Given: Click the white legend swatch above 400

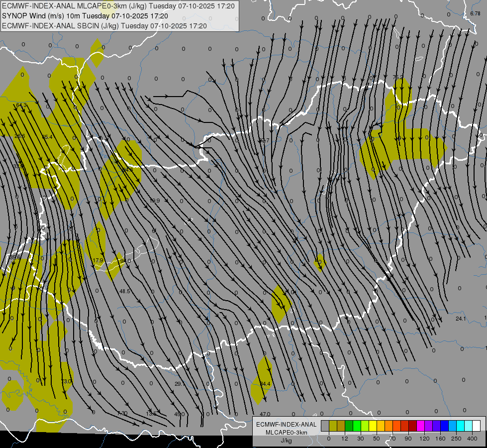Looking at the screenshot, I should pos(477,426).
